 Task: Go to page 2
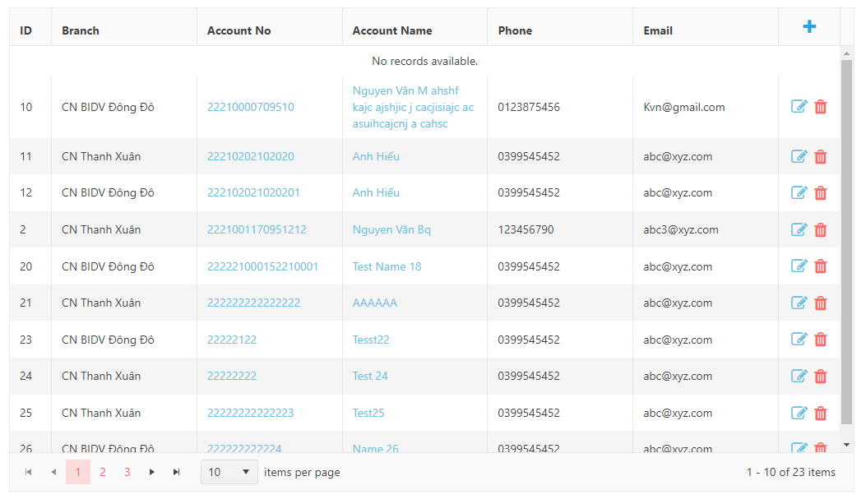point(103,472)
